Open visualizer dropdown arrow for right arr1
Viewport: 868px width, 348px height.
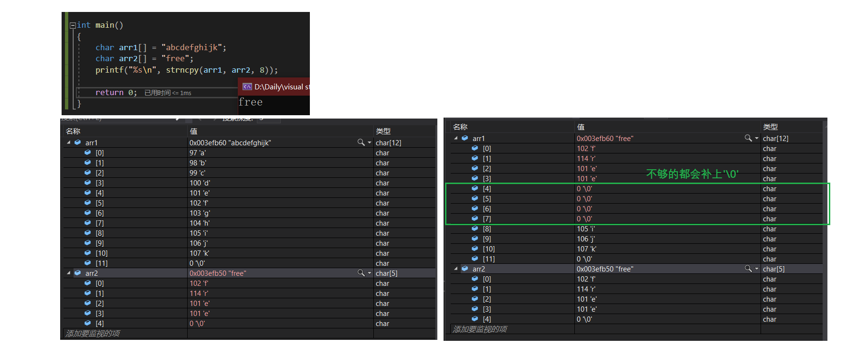click(x=756, y=138)
